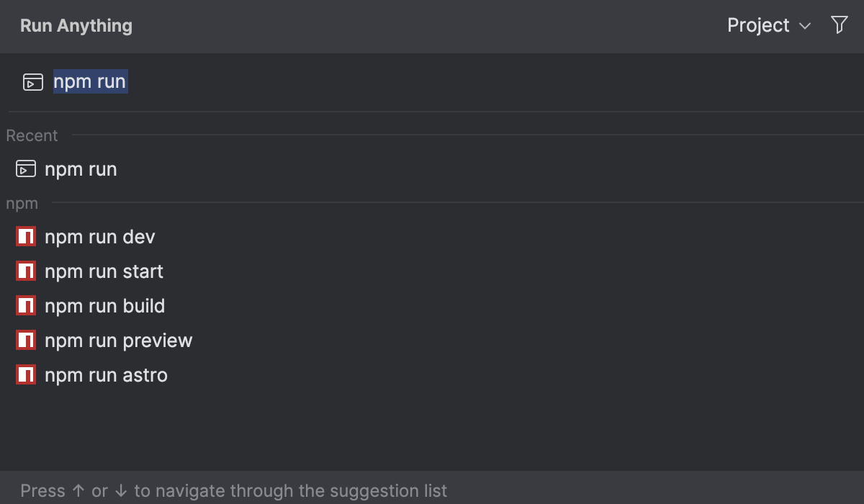Click the npm icon next to 'npm run preview'
864x504 pixels.
point(25,340)
